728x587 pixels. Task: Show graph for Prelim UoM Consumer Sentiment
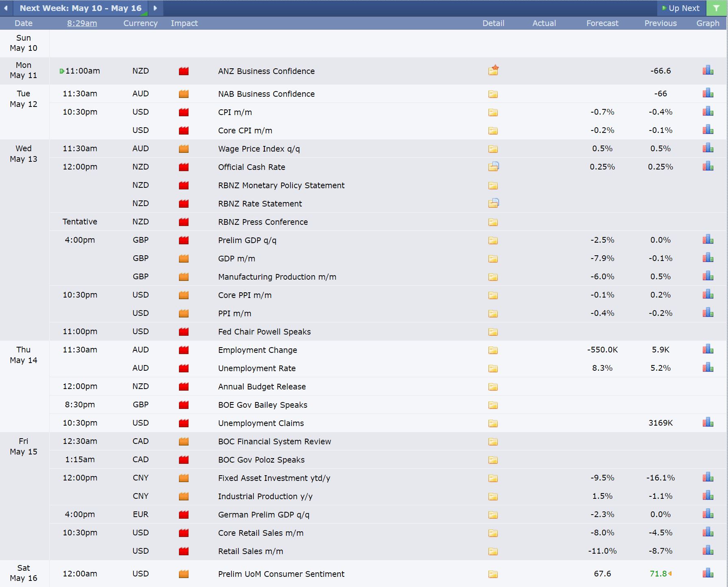click(708, 573)
